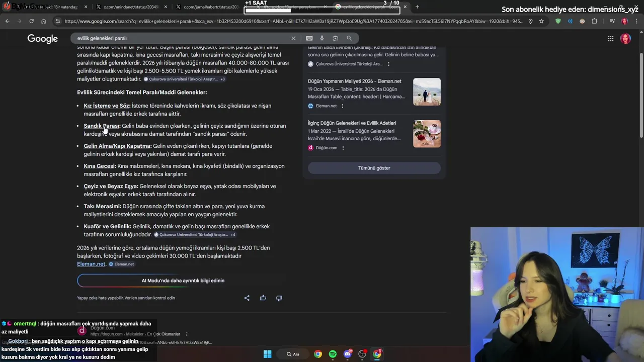
Task: Open Discord from the taskbar
Action: (x=347, y=354)
